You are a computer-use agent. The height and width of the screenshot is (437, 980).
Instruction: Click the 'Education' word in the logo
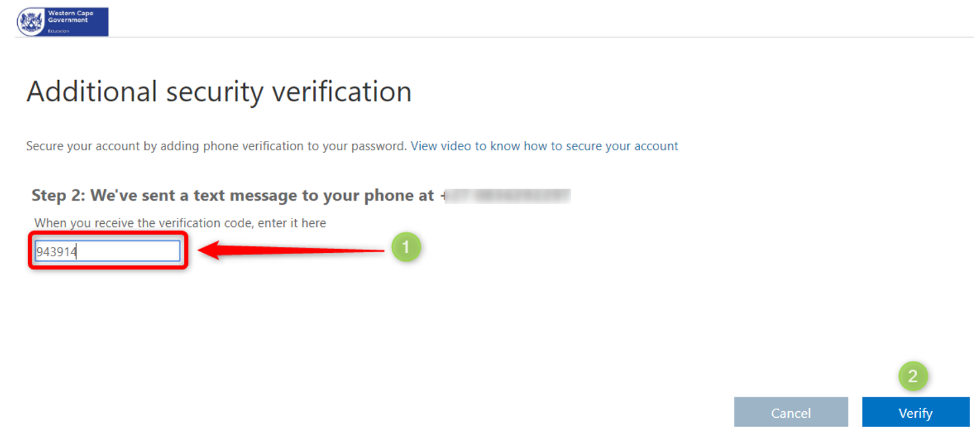tap(58, 31)
